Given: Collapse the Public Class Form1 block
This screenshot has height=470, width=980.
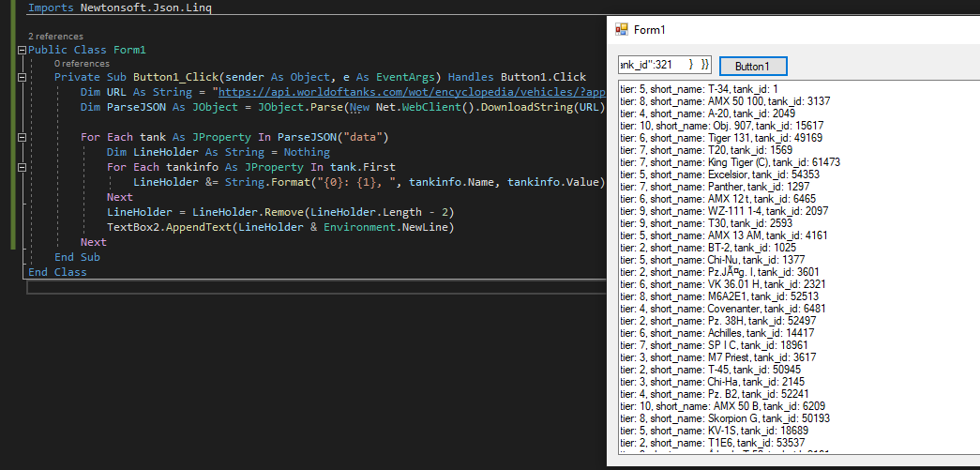Looking at the screenshot, I should [x=23, y=50].
